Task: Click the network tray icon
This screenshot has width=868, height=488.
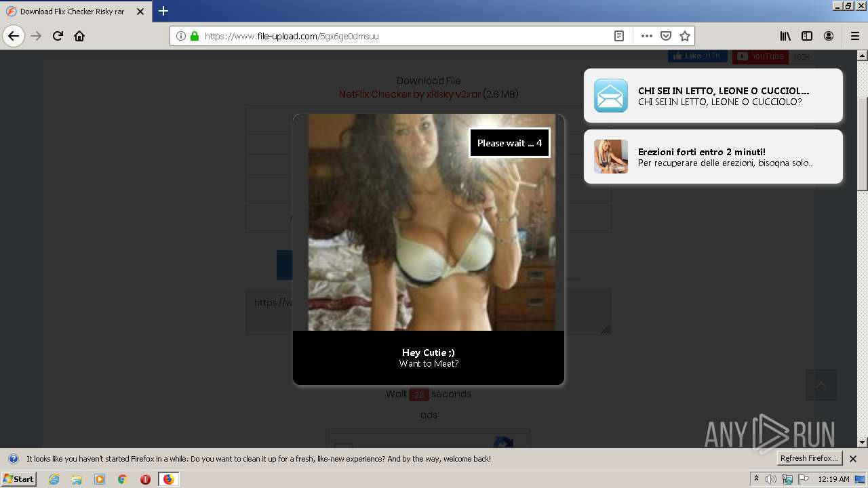Action: click(x=787, y=479)
